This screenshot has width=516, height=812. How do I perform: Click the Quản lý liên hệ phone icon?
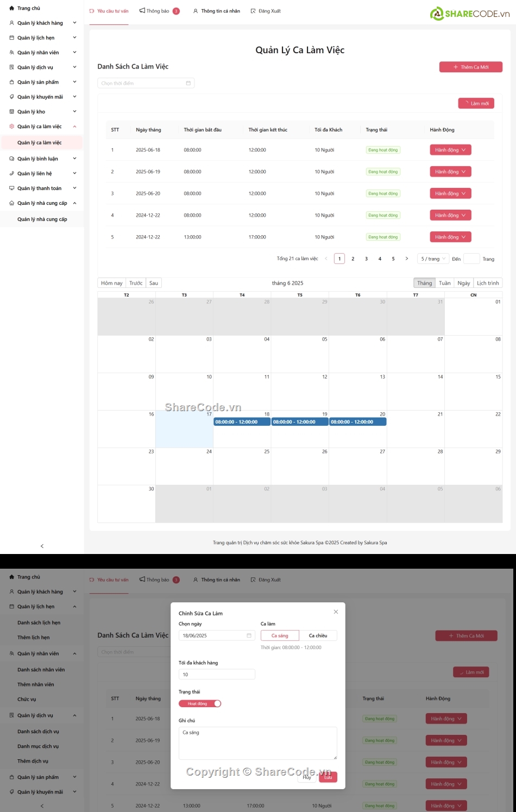tap(12, 173)
